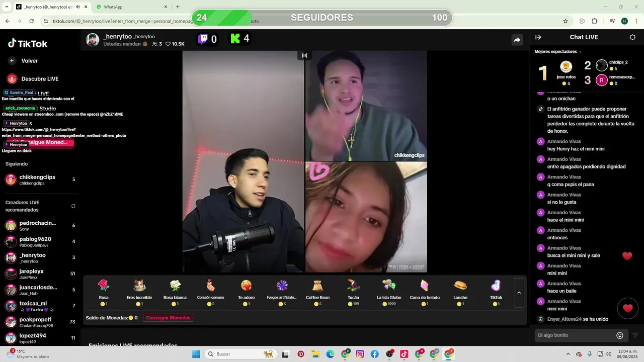Open toxicaa_ml live stream
This screenshot has height=362, width=644.
click(40, 306)
